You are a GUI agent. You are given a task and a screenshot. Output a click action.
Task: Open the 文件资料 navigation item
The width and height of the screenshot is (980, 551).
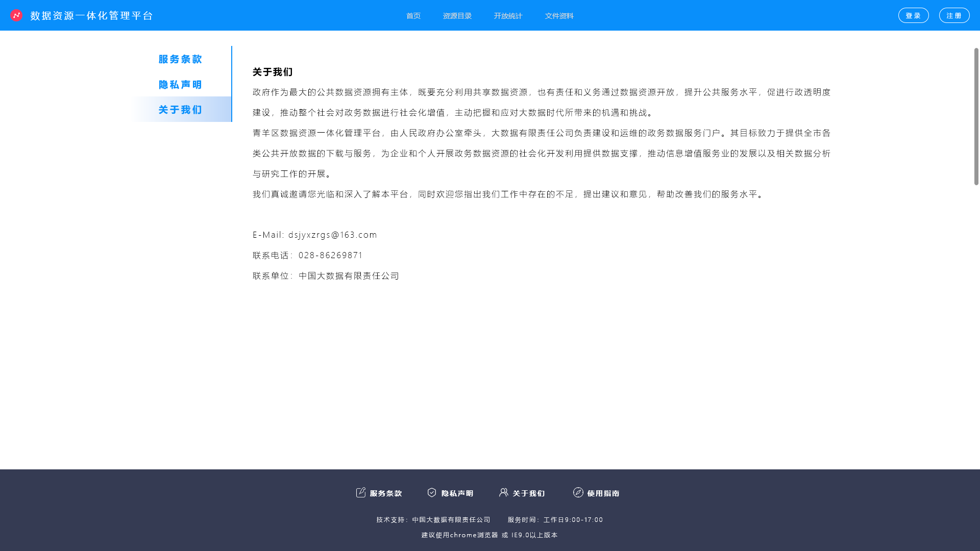[x=559, y=16]
